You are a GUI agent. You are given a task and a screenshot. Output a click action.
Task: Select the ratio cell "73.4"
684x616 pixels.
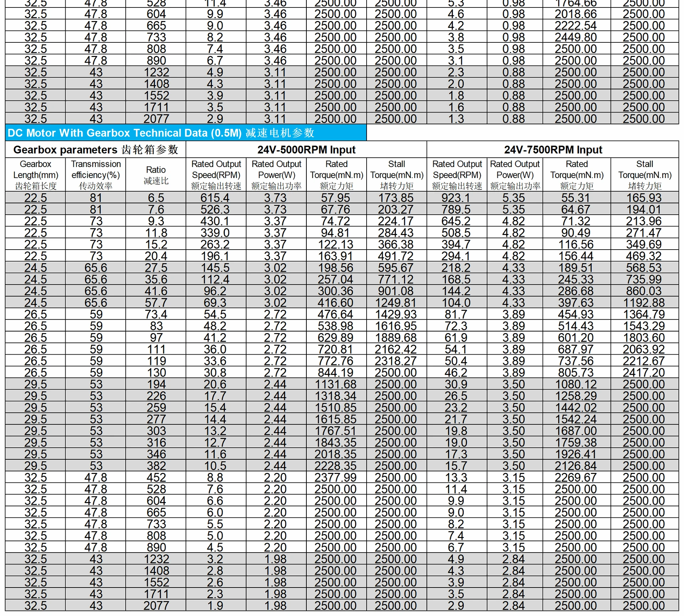tap(156, 314)
